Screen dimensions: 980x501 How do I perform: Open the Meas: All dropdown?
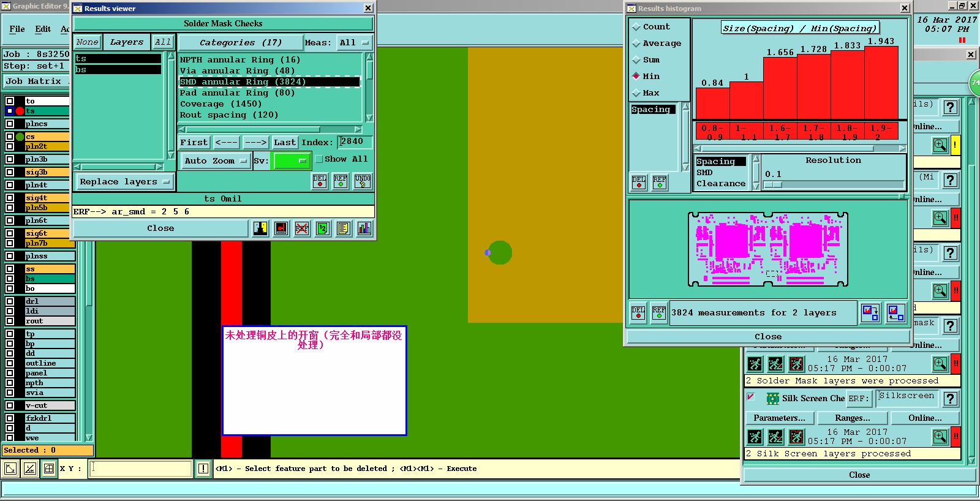355,43
